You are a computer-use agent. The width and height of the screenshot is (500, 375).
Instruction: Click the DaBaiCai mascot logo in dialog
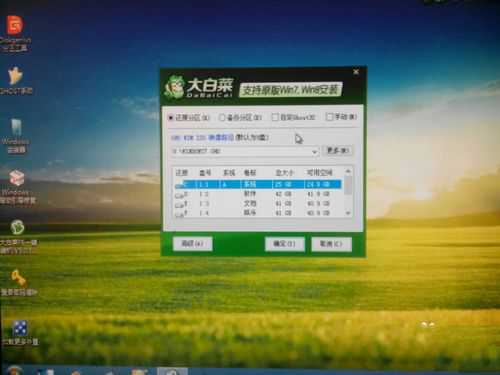(x=175, y=87)
